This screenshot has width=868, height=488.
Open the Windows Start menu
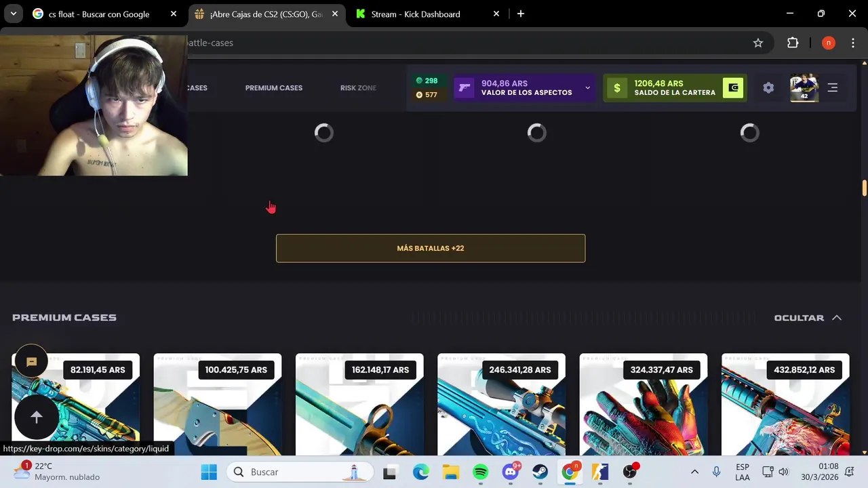(x=209, y=472)
